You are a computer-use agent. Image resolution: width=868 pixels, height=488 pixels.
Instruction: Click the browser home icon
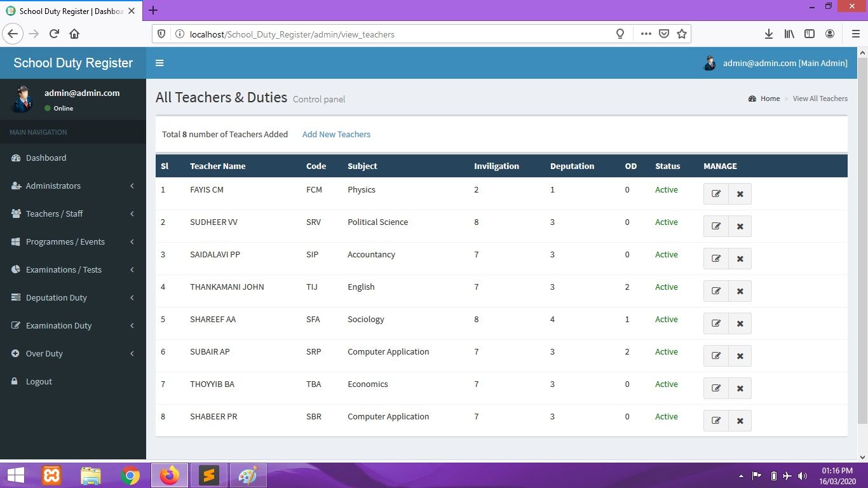click(74, 34)
